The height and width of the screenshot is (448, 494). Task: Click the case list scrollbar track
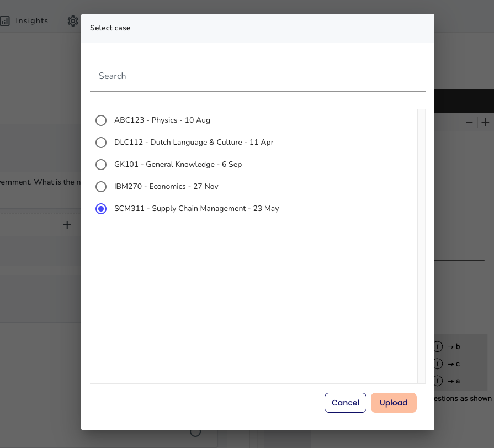tap(421, 246)
